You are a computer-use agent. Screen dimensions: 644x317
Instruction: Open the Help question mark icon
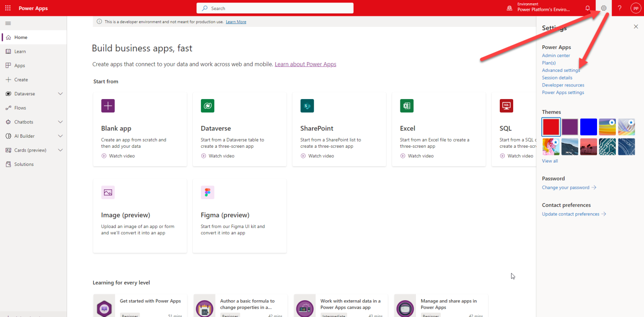click(x=620, y=8)
